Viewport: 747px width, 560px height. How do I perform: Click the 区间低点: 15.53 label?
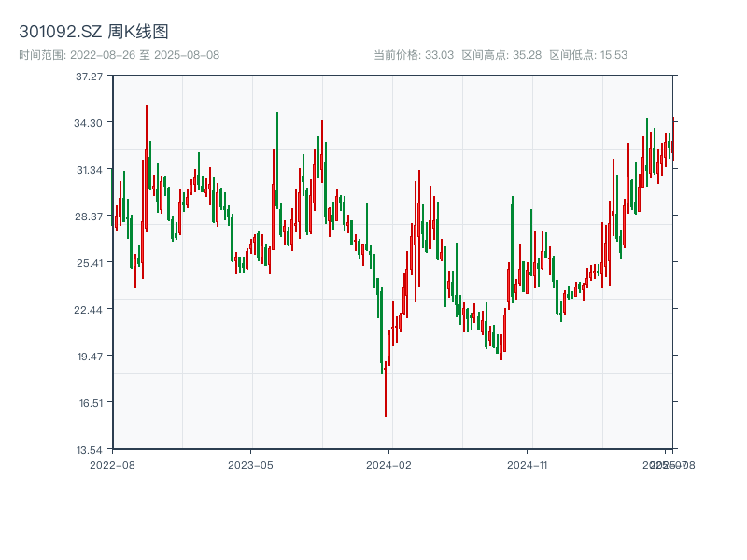(588, 55)
